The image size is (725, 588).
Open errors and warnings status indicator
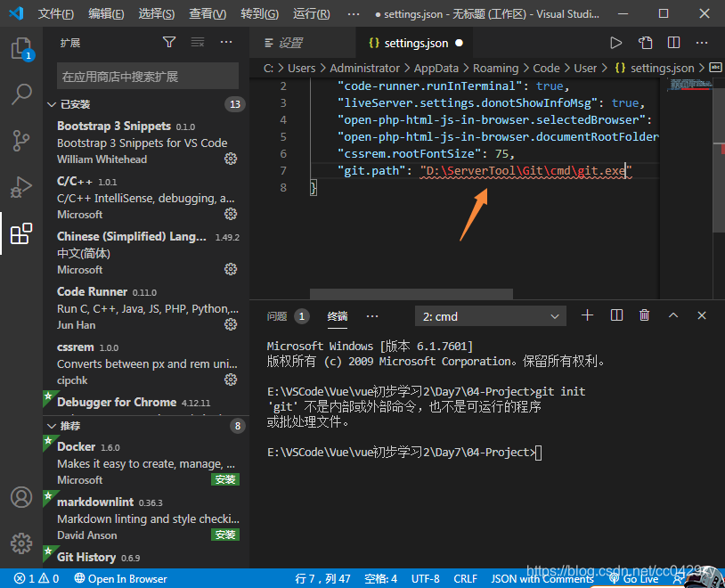pyautogui.click(x=36, y=579)
